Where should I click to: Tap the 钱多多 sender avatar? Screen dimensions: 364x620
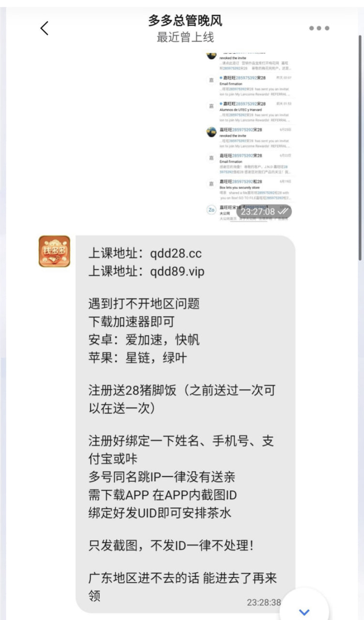[x=54, y=251]
